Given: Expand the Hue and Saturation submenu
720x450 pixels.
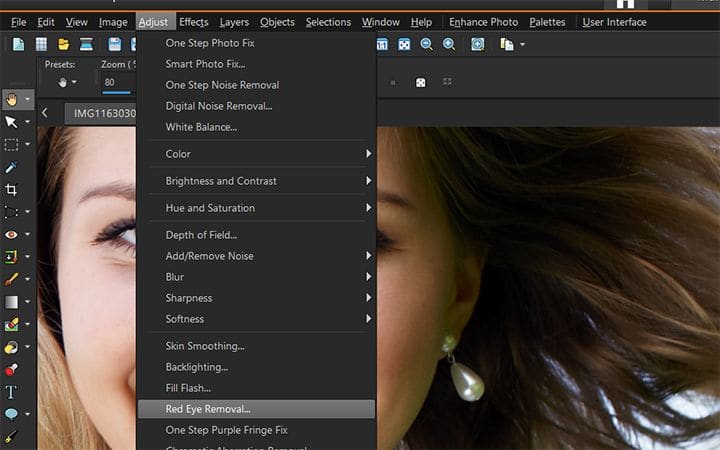Looking at the screenshot, I should point(256,208).
